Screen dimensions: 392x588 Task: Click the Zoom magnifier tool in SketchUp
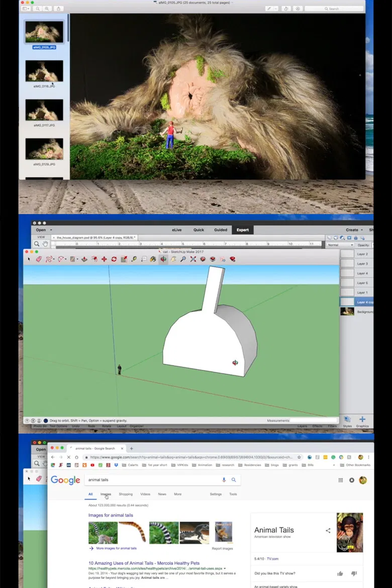tap(183, 259)
